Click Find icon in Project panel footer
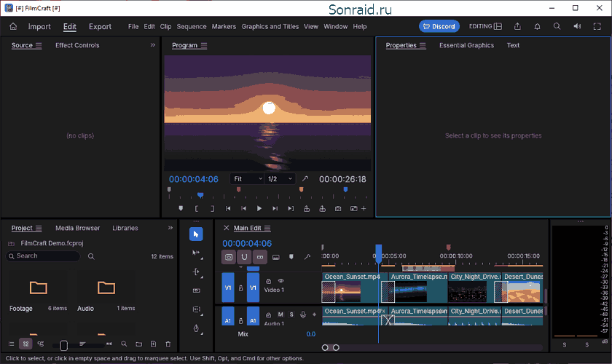Viewport: 612px width, 364px height. pyautogui.click(x=124, y=344)
